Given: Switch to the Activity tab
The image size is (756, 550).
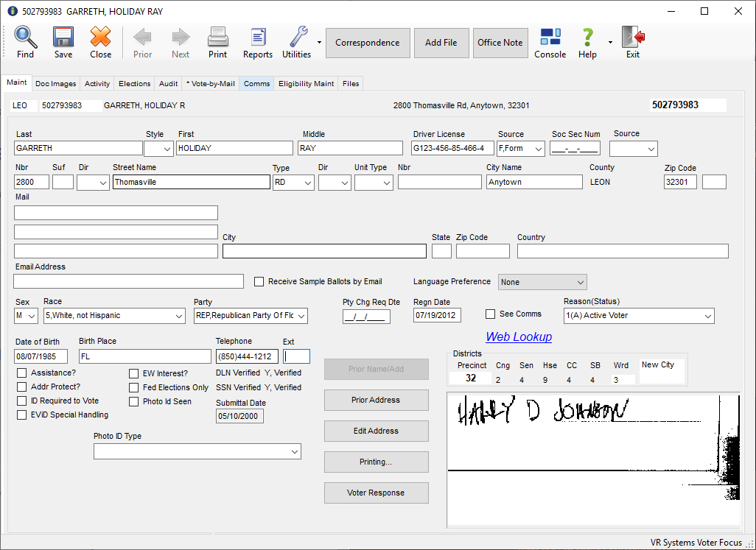Looking at the screenshot, I should 97,84.
